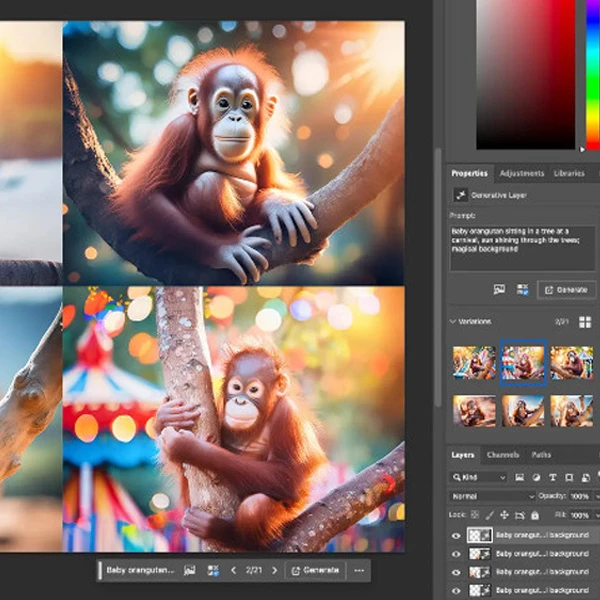Click the lock position move icon
Image resolution: width=600 pixels, height=600 pixels.
pyautogui.click(x=504, y=514)
